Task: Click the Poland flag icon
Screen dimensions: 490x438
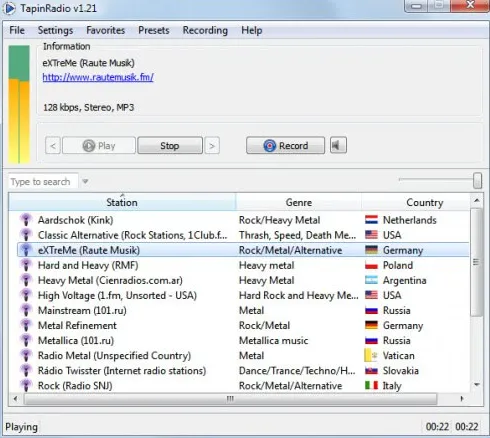Action: [371, 265]
